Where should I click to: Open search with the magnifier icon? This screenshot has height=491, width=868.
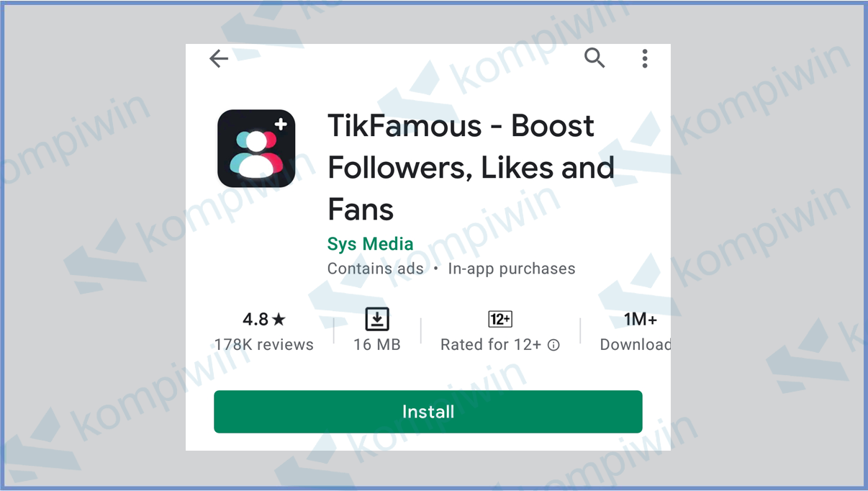coord(595,58)
